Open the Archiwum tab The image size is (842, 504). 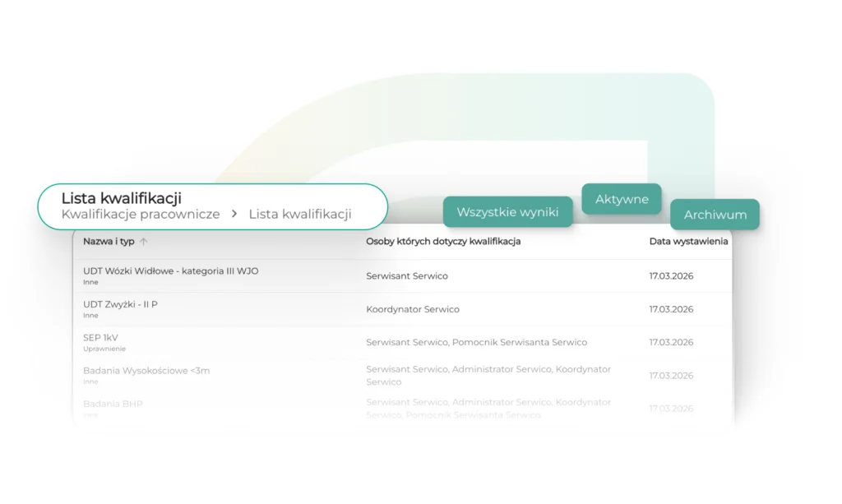(715, 215)
